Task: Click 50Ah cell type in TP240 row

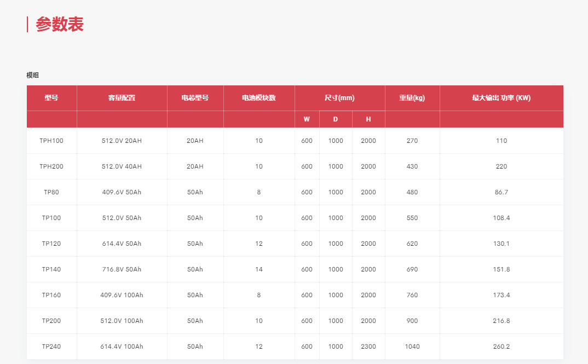Action: [195, 346]
